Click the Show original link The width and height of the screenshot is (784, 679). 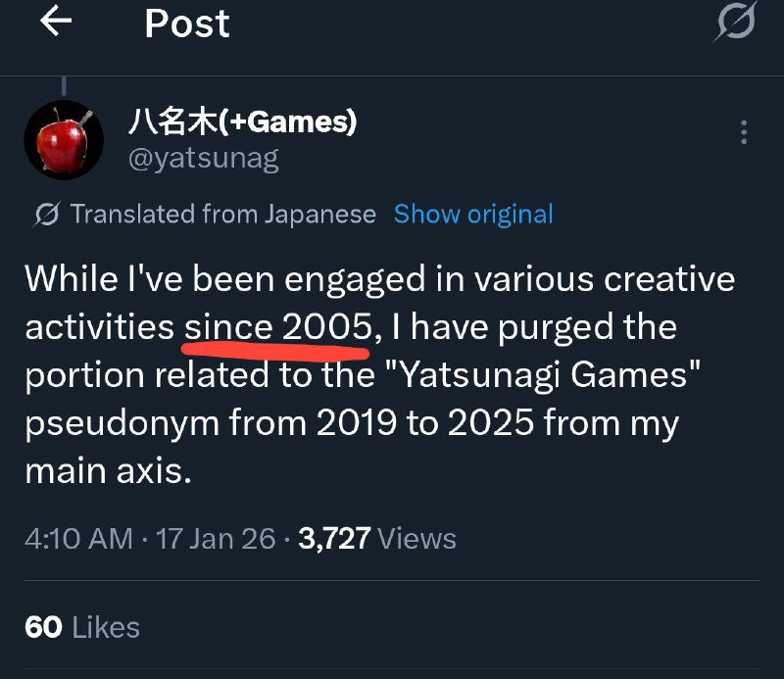point(473,215)
